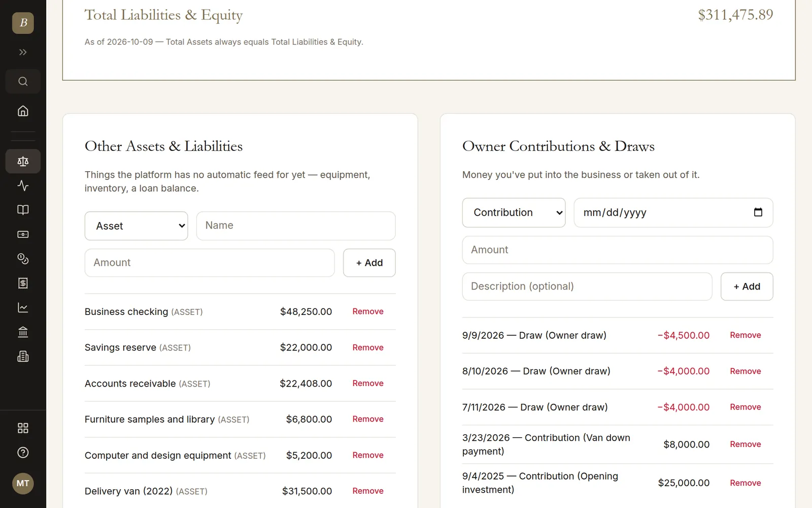Select the $311,475.89 total amount
Viewport: 812px width, 508px height.
(735, 15)
